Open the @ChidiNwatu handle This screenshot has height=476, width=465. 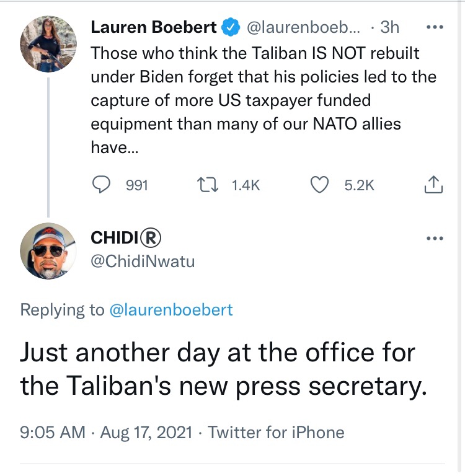point(143,262)
